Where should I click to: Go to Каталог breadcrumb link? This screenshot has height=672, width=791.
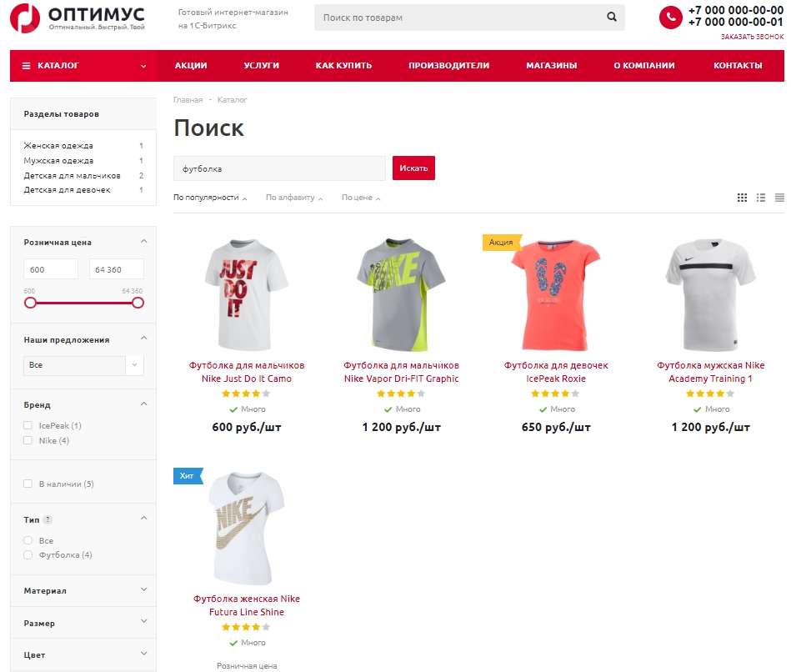(232, 100)
